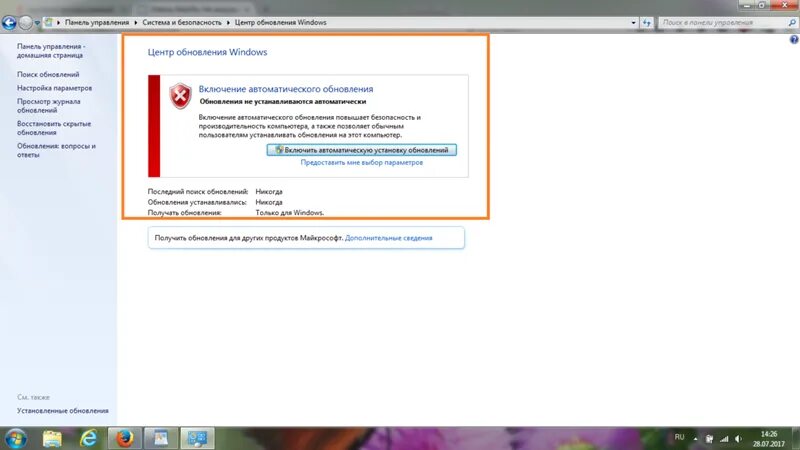Screen dimensions: 800x450
Task: Select 'Центр обновления Windows' breadcrumb
Action: tap(280, 22)
